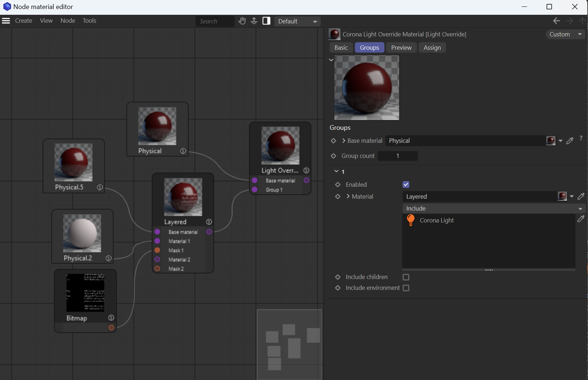
Task: Open the Node menu
Action: (x=68, y=21)
